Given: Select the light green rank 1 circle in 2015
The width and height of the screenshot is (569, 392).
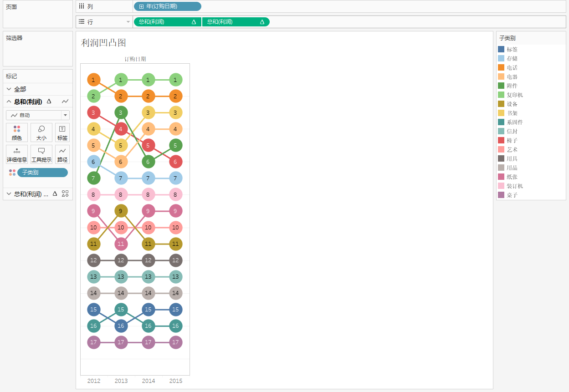Looking at the screenshot, I should point(175,80).
